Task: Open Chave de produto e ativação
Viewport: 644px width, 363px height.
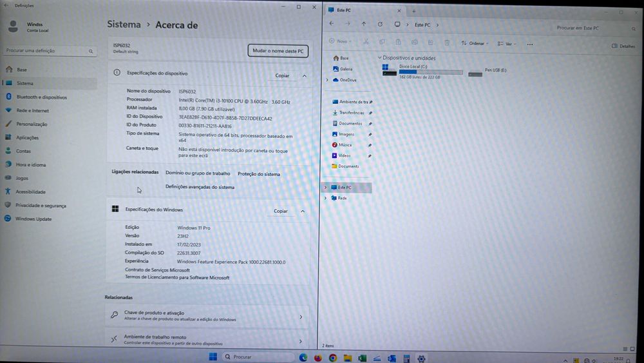Action: (x=207, y=316)
